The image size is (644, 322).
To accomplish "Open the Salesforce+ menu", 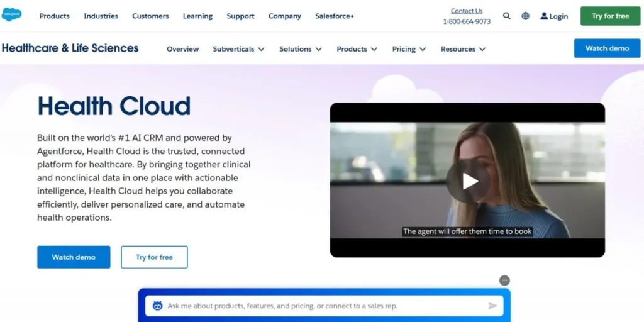I will tap(335, 16).
